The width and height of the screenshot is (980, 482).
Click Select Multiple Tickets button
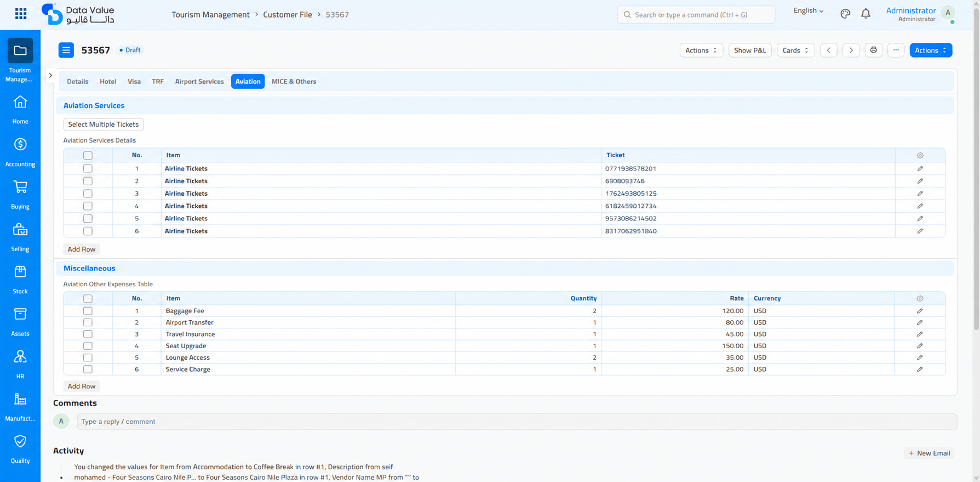pyautogui.click(x=104, y=124)
